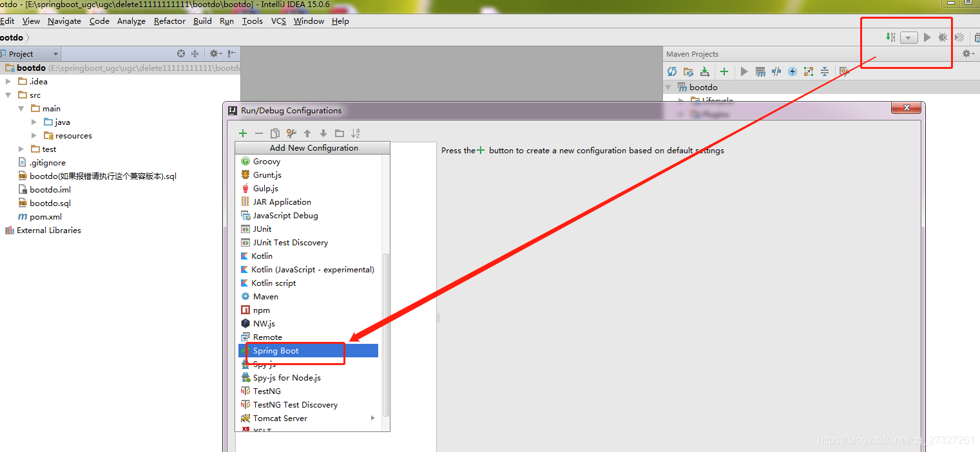Download sources and documentation in Maven

click(x=705, y=71)
